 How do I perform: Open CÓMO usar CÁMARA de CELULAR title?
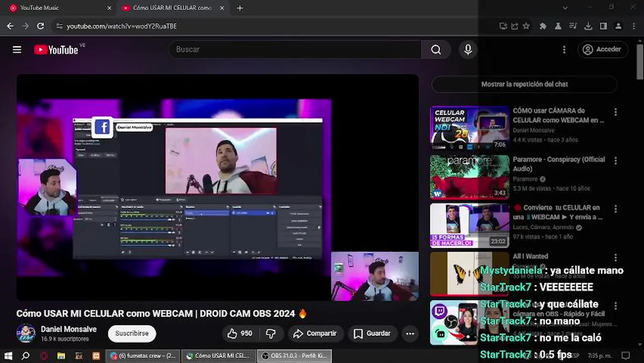[558, 115]
